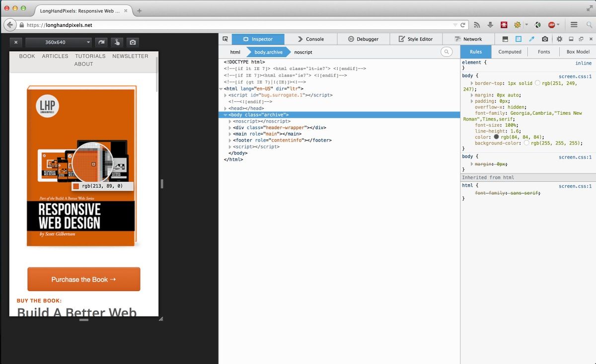Open URL history dropdown arrow

click(x=455, y=25)
